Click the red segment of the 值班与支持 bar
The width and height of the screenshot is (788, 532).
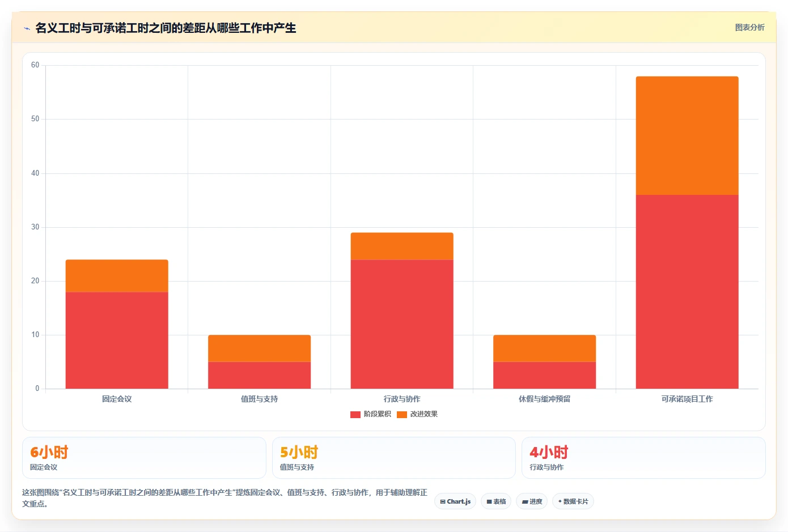259,375
